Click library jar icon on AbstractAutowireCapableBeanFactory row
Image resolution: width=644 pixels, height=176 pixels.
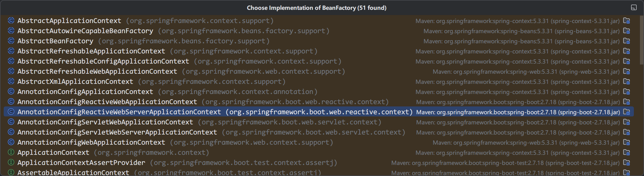[626, 31]
